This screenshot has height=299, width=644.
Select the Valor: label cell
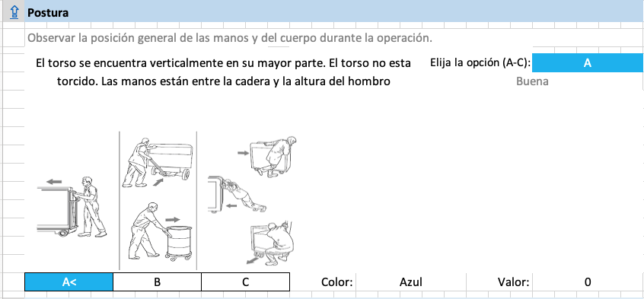513,282
